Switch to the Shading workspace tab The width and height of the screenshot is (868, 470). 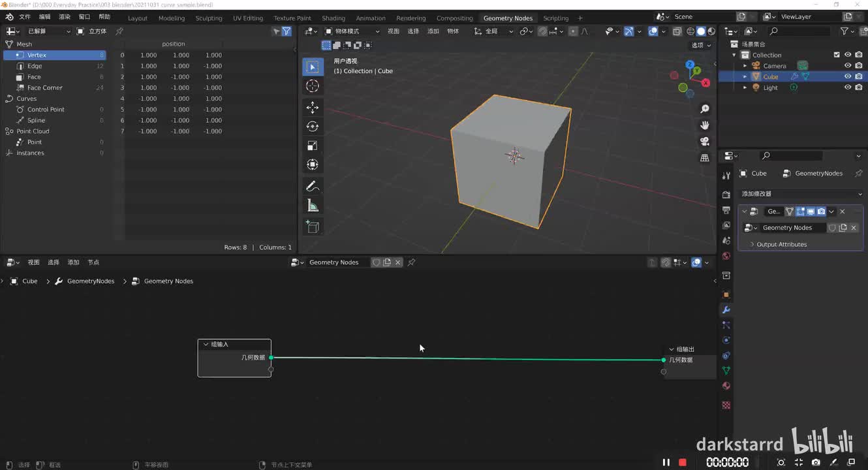tap(333, 18)
